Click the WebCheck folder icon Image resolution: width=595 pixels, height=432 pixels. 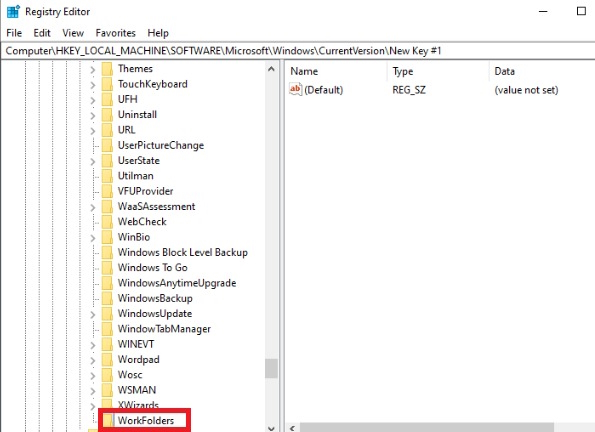pyautogui.click(x=107, y=222)
